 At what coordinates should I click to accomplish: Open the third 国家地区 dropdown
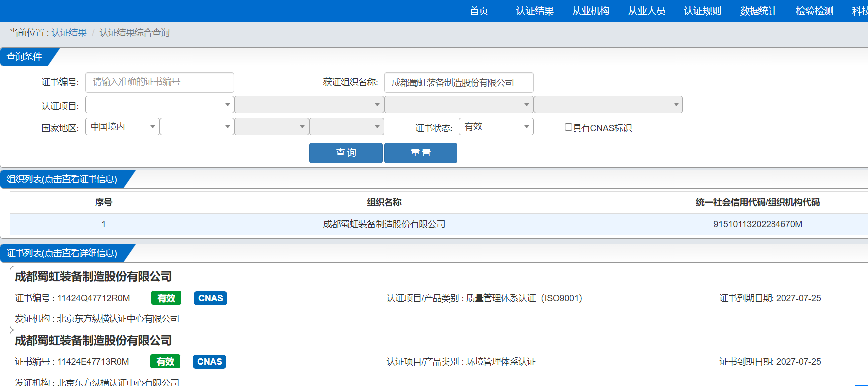(x=272, y=127)
